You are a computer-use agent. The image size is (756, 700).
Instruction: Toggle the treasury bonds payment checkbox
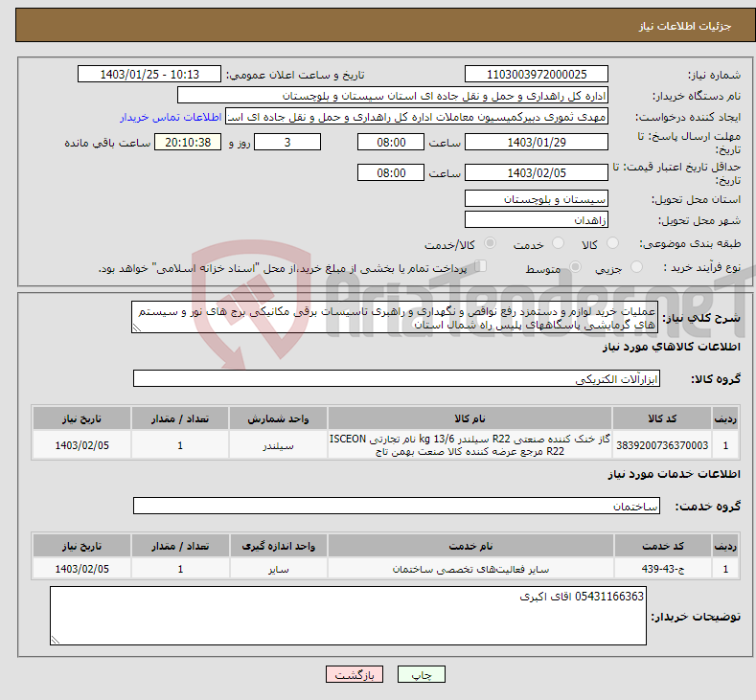[480, 266]
